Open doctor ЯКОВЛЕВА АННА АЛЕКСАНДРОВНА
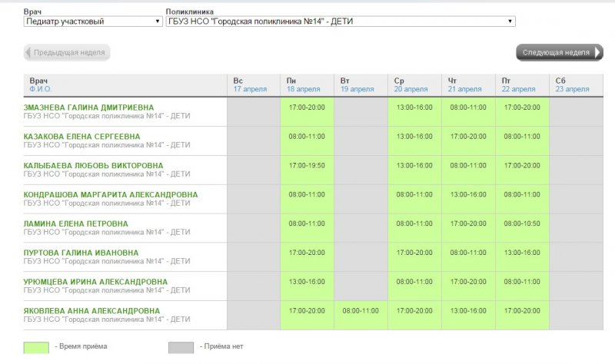This screenshot has width=615, height=364. [91, 310]
